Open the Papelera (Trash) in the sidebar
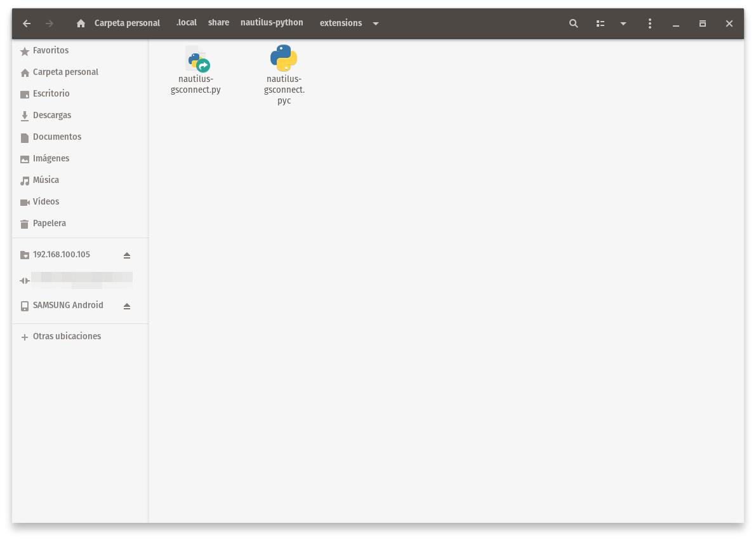Viewport: 756px width, 540px height. (49, 223)
